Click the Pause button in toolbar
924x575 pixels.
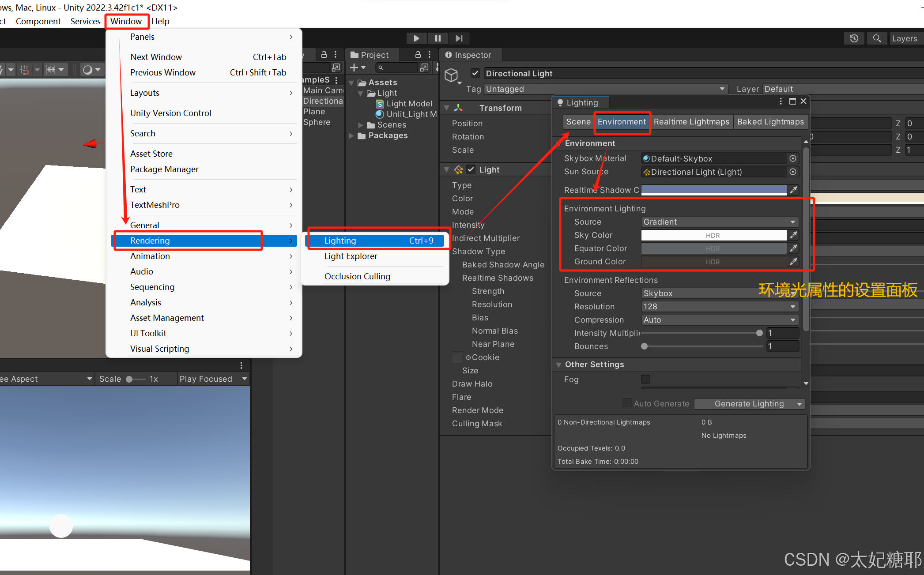pos(437,38)
